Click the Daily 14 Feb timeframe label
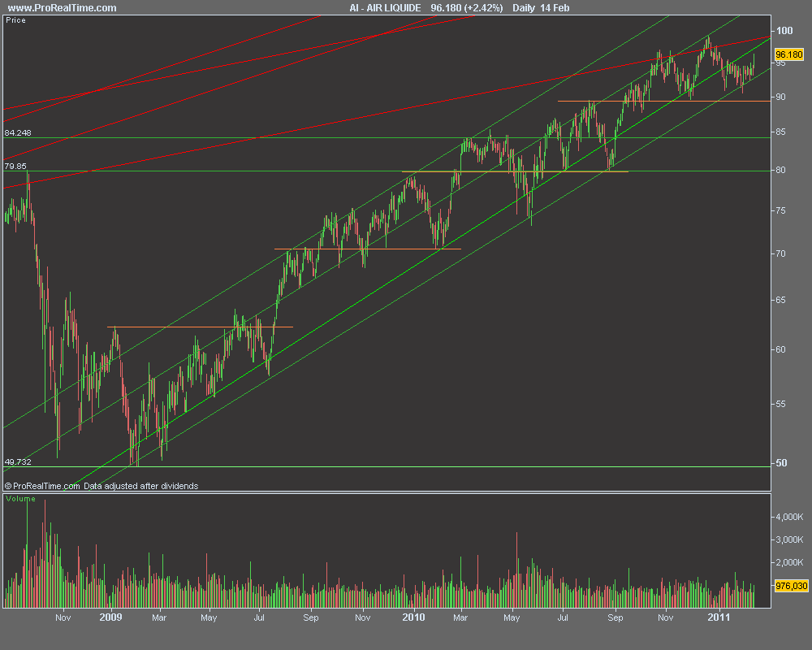This screenshot has height=650, width=812. tap(541, 8)
